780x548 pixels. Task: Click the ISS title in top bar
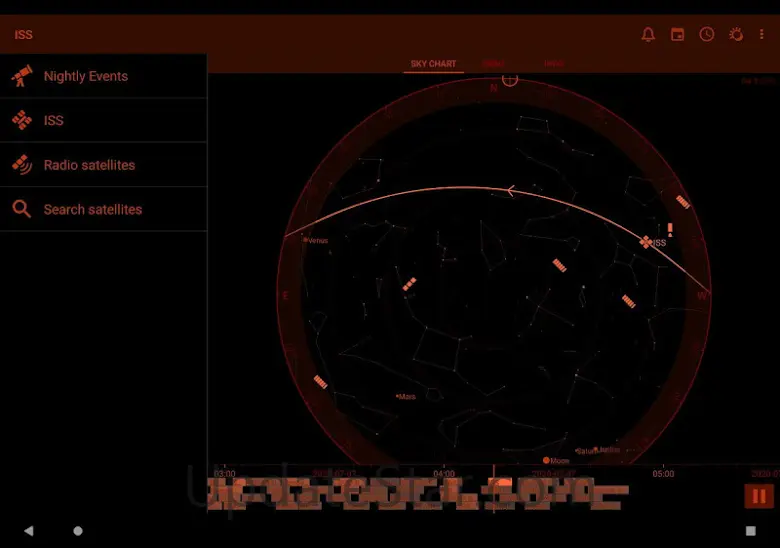[x=23, y=34]
